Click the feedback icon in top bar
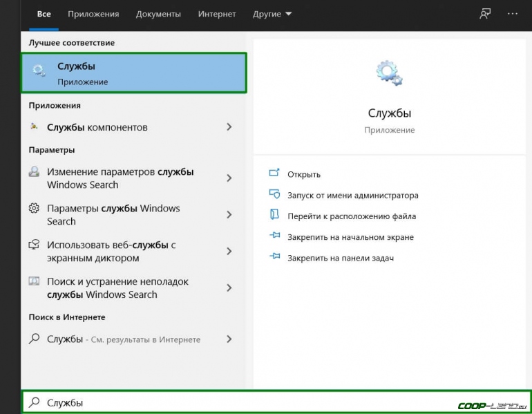 coord(485,14)
